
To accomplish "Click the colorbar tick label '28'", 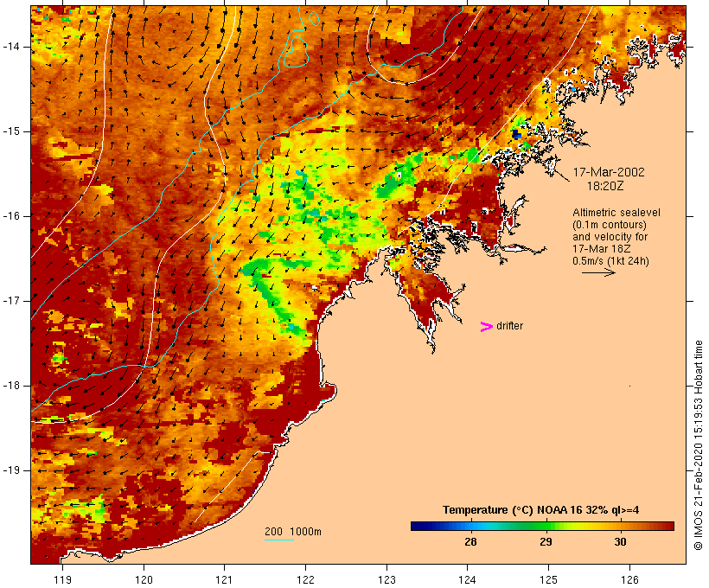I will coord(470,542).
